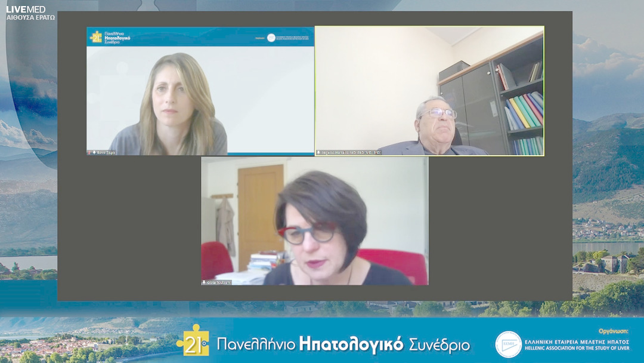Image resolution: width=644 pixels, height=363 pixels.
Task: Select the video tile with the blue congress banner
Action: [x=200, y=96]
